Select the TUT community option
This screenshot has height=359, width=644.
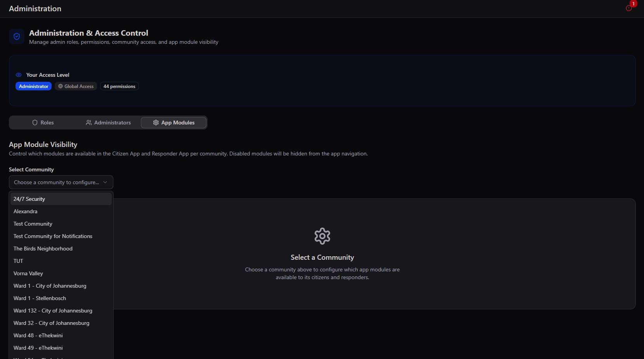61,261
